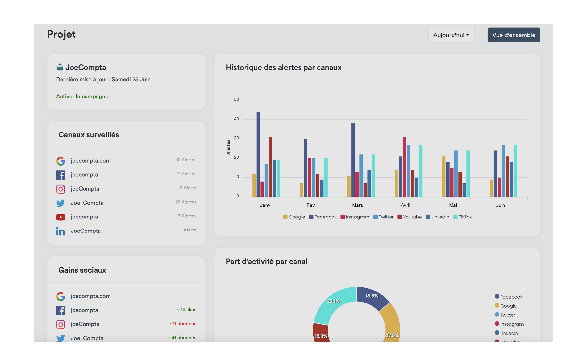The width and height of the screenshot is (588, 364).
Task: Click the Facebook icon in Gains sociaux
Action: click(x=61, y=310)
